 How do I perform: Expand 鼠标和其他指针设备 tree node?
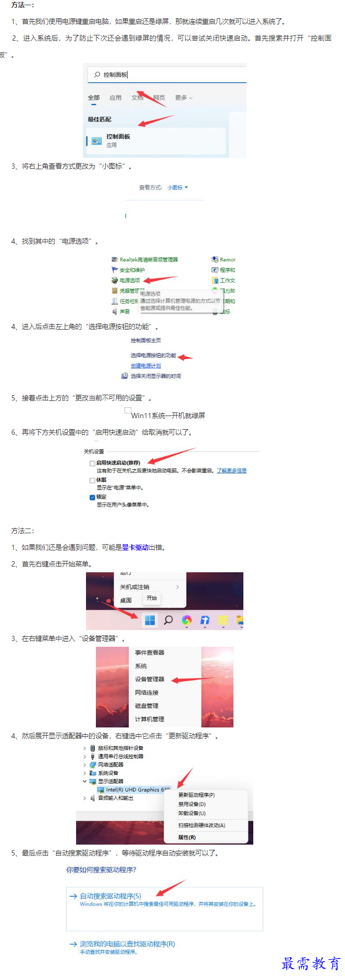pyautogui.click(x=85, y=748)
